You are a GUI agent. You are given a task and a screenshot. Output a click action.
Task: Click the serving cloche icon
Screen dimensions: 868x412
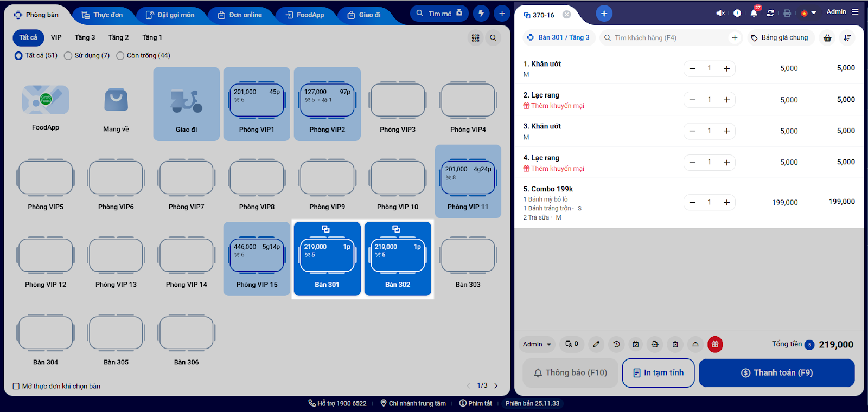(695, 344)
